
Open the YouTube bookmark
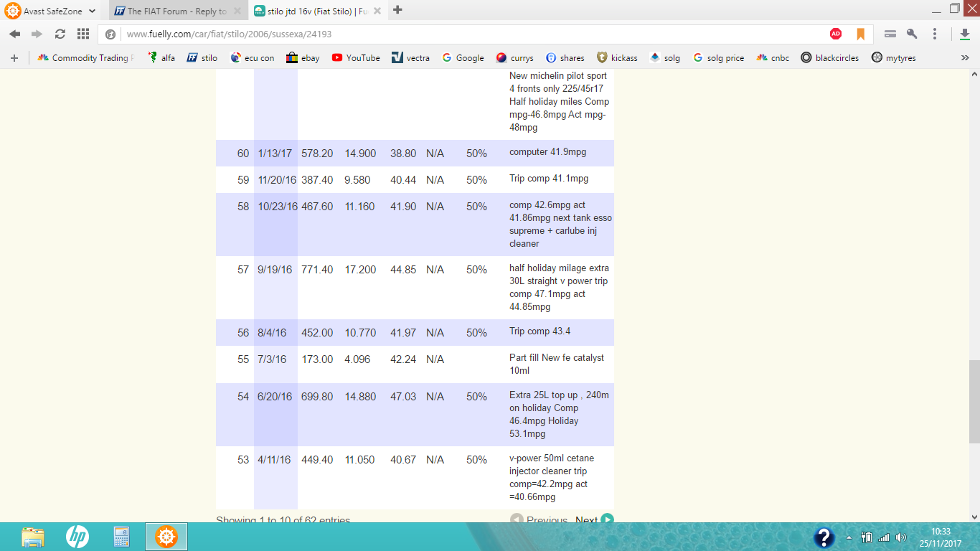point(356,58)
